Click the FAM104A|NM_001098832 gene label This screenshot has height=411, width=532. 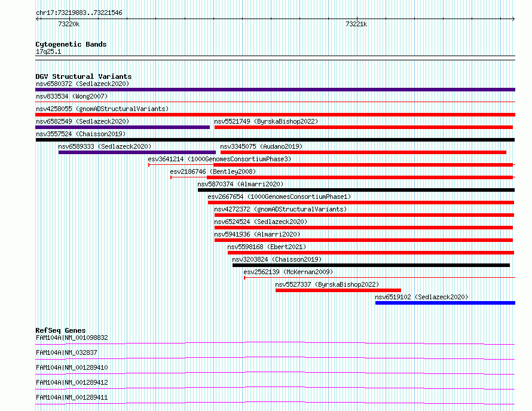[x=72, y=338]
